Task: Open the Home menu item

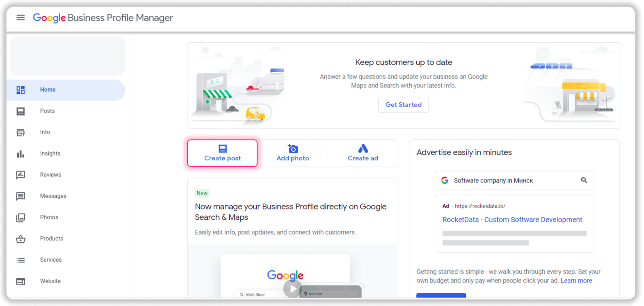Action: coord(66,90)
